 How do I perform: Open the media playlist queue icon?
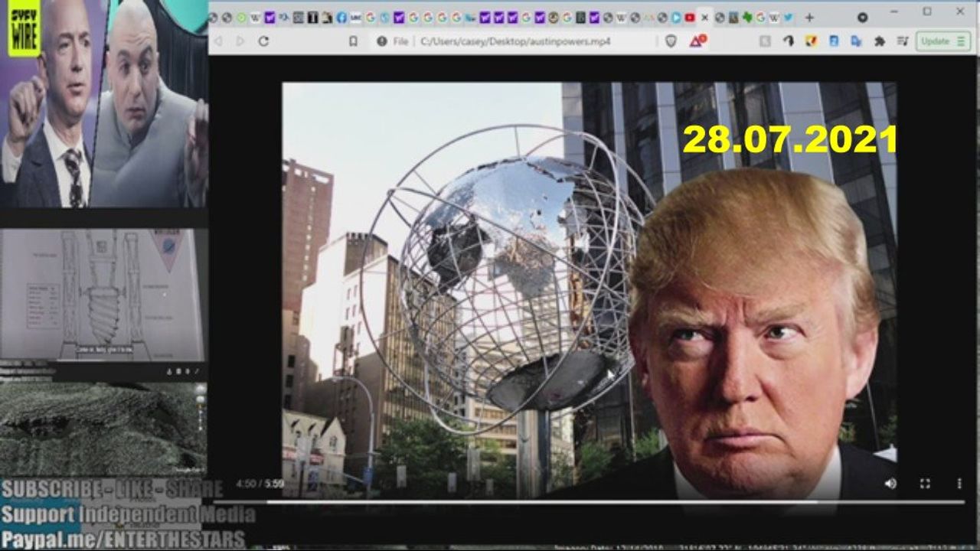pyautogui.click(x=903, y=41)
